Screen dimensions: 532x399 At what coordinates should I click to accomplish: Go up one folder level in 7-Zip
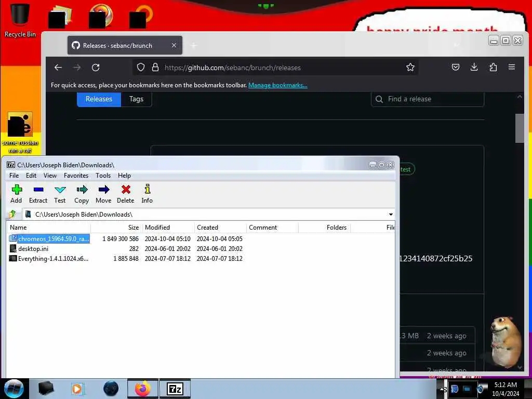(x=12, y=214)
